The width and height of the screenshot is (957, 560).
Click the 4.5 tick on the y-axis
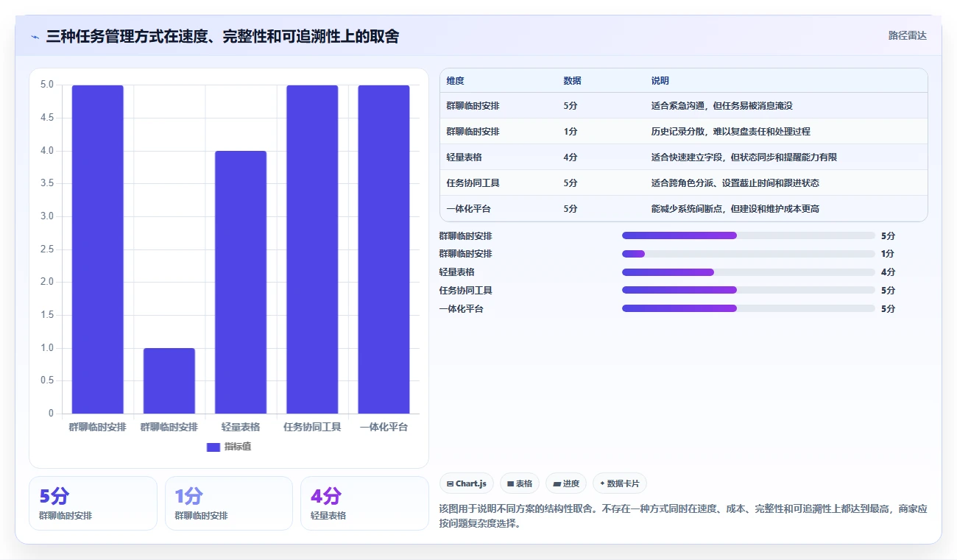pyautogui.click(x=47, y=118)
